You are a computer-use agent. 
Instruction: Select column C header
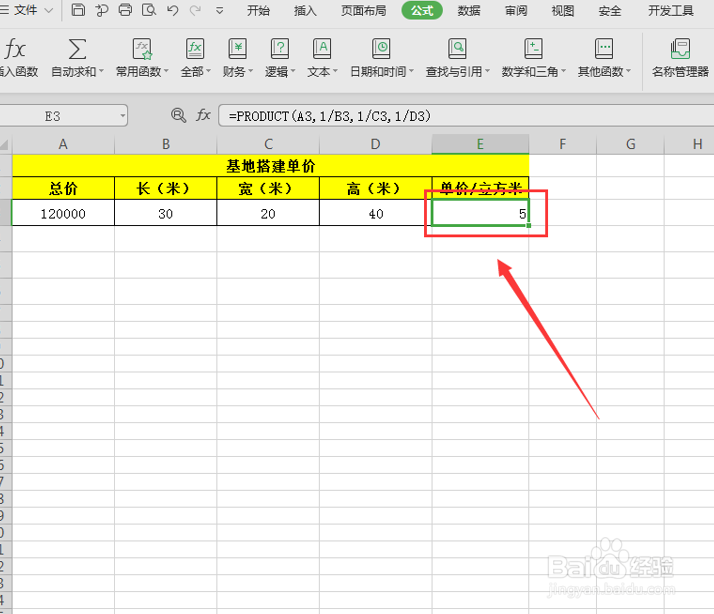(268, 144)
